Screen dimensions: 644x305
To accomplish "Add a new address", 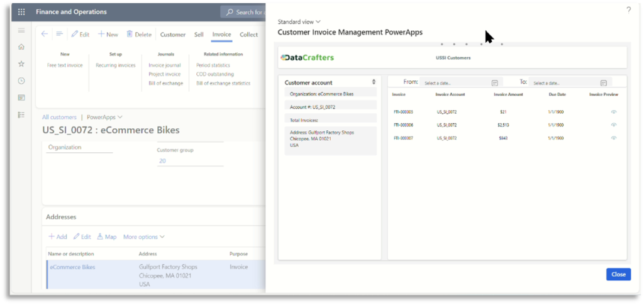I will click(x=57, y=237).
